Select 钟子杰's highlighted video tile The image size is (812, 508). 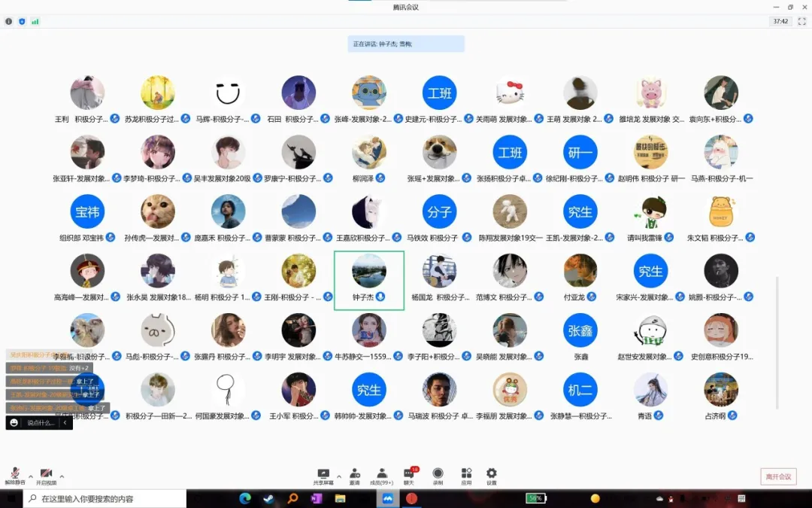[x=369, y=280]
